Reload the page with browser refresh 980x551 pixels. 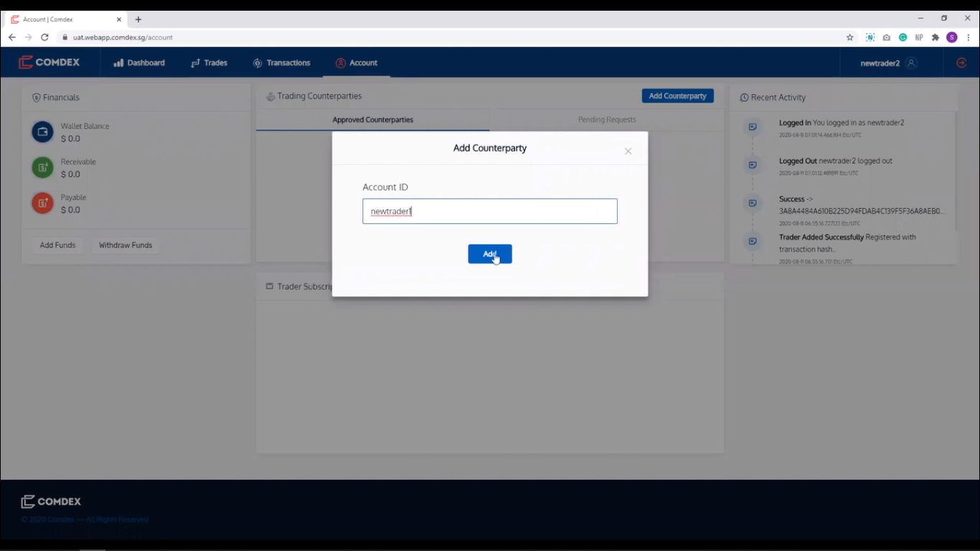click(x=44, y=37)
